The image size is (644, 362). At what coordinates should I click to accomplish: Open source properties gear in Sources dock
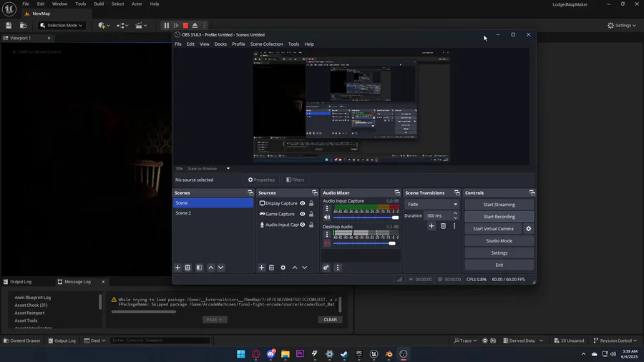283,268
